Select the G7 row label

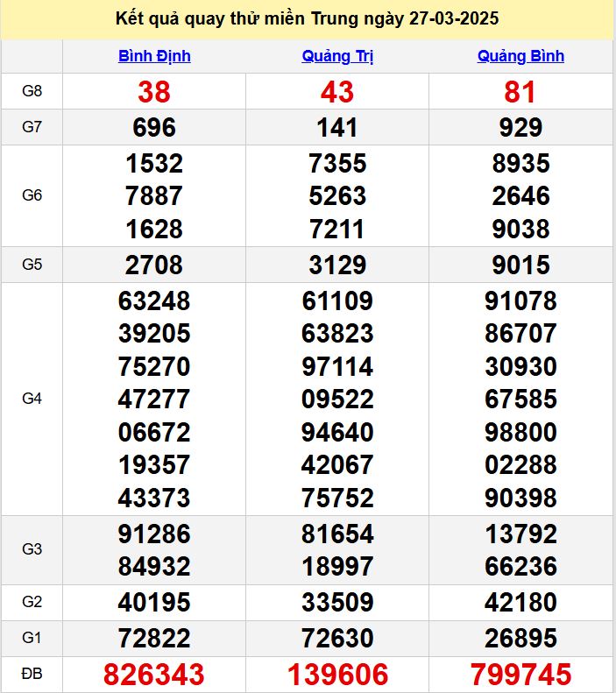32,127
